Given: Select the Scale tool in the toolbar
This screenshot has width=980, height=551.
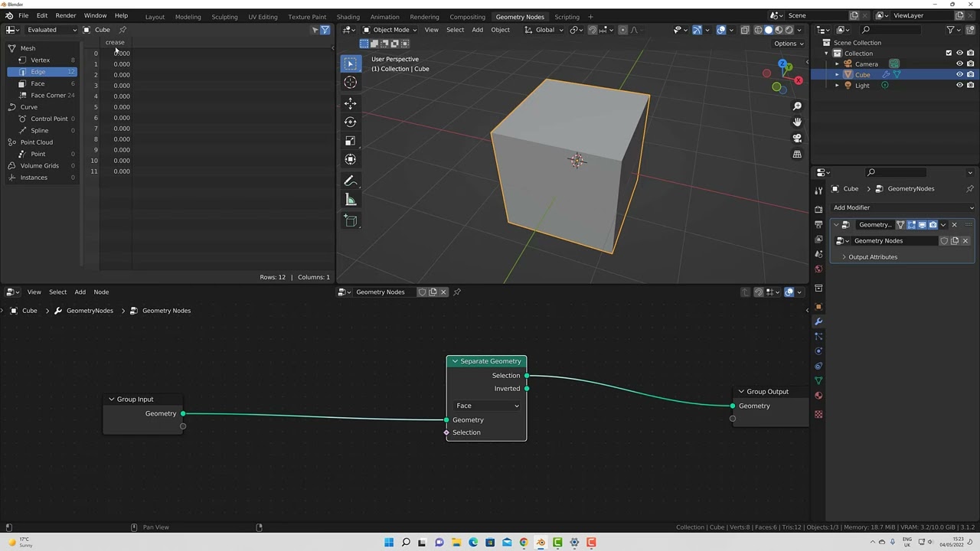Looking at the screenshot, I should [x=350, y=141].
